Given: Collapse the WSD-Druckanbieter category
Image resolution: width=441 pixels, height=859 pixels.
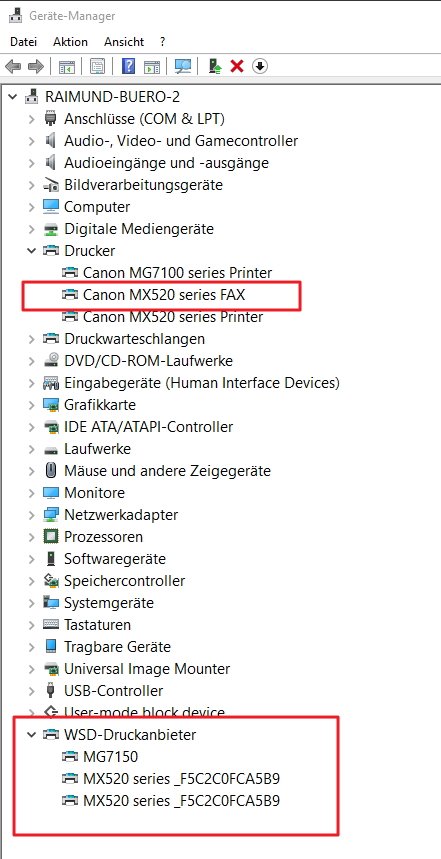Looking at the screenshot, I should [31, 734].
